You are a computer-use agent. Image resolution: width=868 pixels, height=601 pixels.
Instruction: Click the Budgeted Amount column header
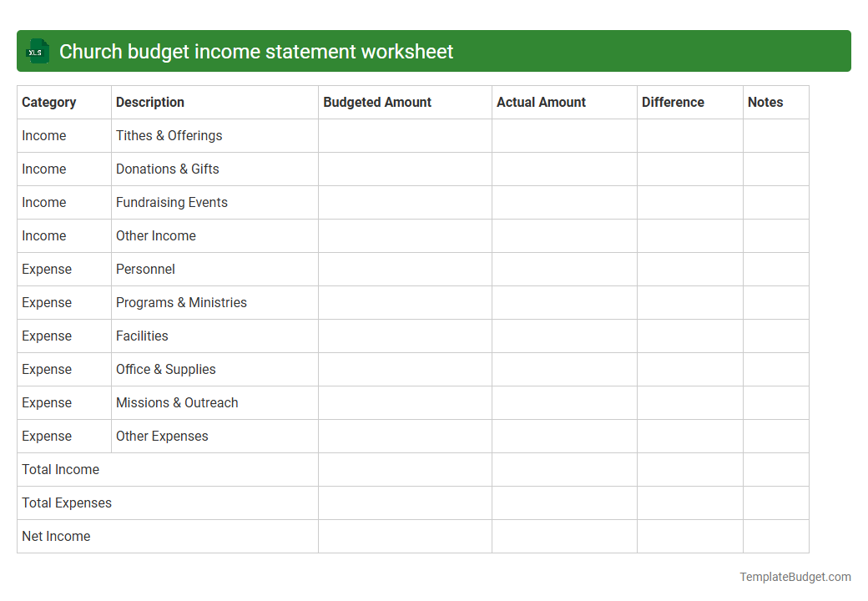(376, 102)
